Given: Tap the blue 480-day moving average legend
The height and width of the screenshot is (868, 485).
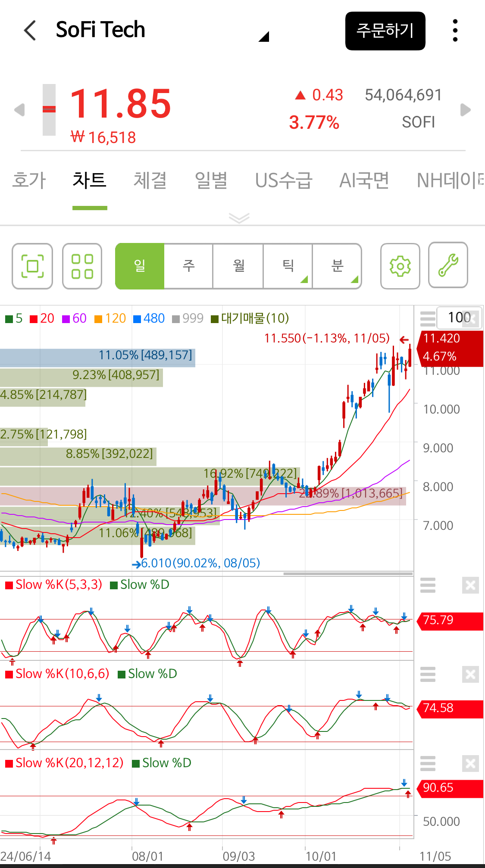Looking at the screenshot, I should coord(149,318).
